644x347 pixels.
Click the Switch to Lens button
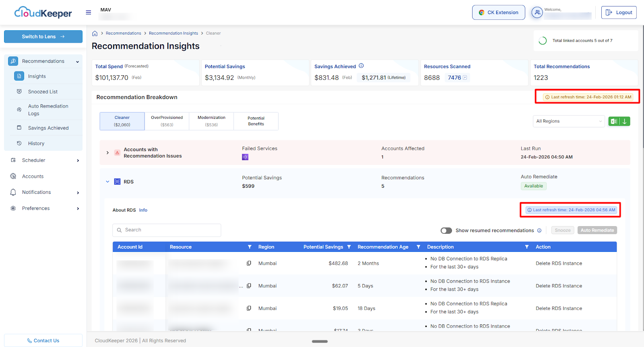tap(43, 37)
